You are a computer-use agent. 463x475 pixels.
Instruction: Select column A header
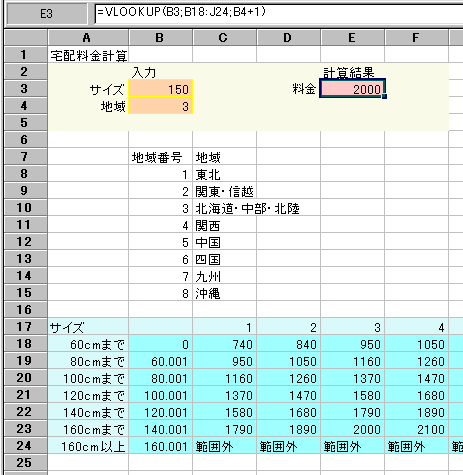[88, 38]
